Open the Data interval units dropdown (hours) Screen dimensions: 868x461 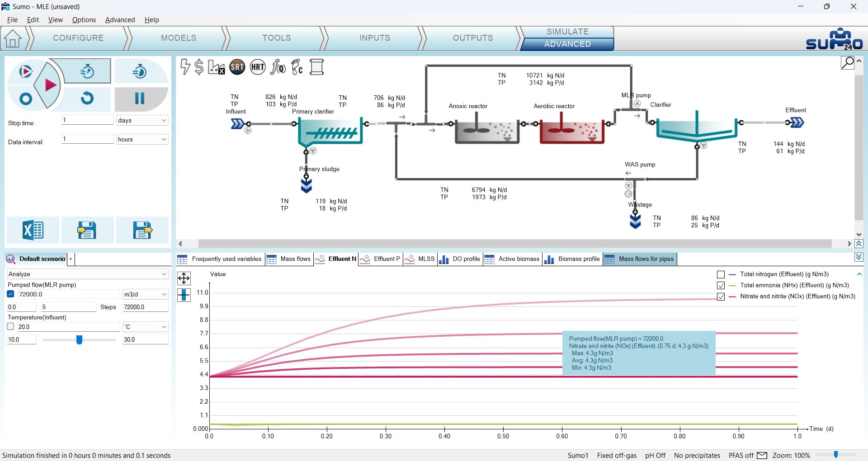(x=142, y=139)
